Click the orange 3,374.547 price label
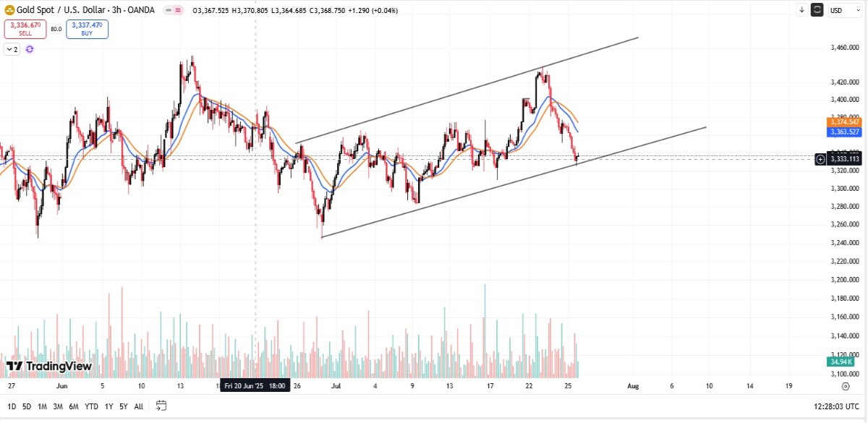Viewport: 868px width, 423px height. [x=843, y=122]
